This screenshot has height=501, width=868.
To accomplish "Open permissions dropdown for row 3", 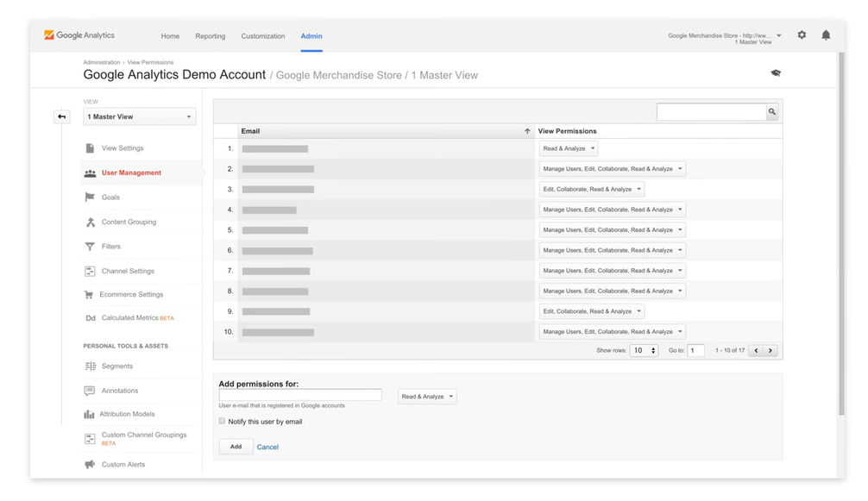I will (592, 189).
